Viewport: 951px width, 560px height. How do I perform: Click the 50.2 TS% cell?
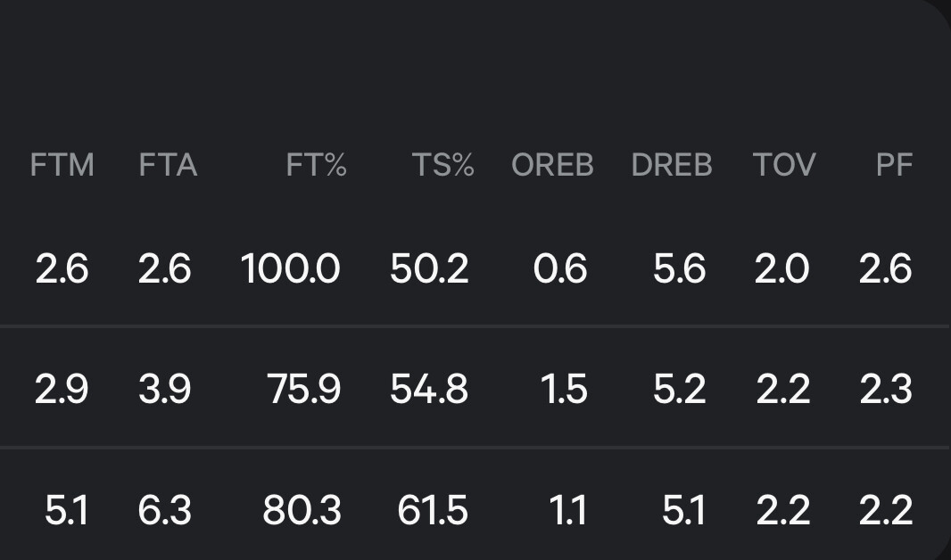click(429, 268)
